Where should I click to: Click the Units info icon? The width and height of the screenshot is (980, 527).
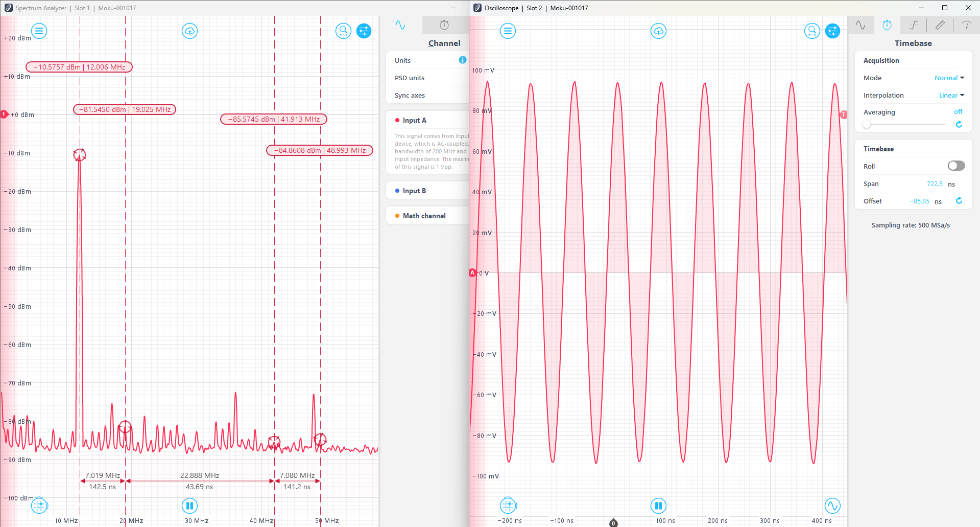[x=463, y=60]
